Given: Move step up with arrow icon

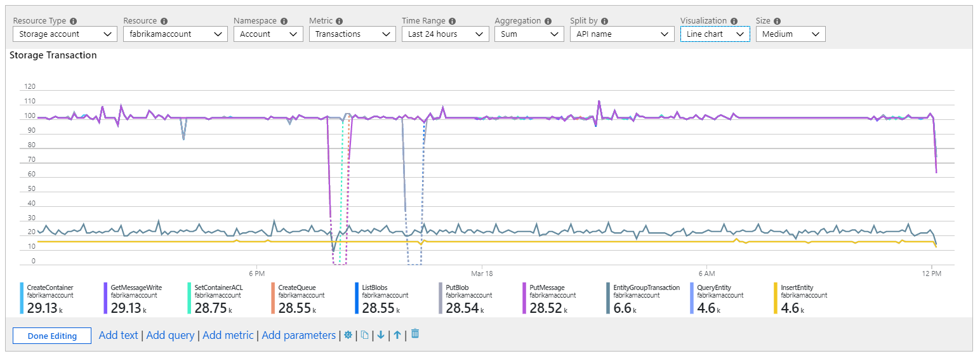Looking at the screenshot, I should tap(397, 335).
